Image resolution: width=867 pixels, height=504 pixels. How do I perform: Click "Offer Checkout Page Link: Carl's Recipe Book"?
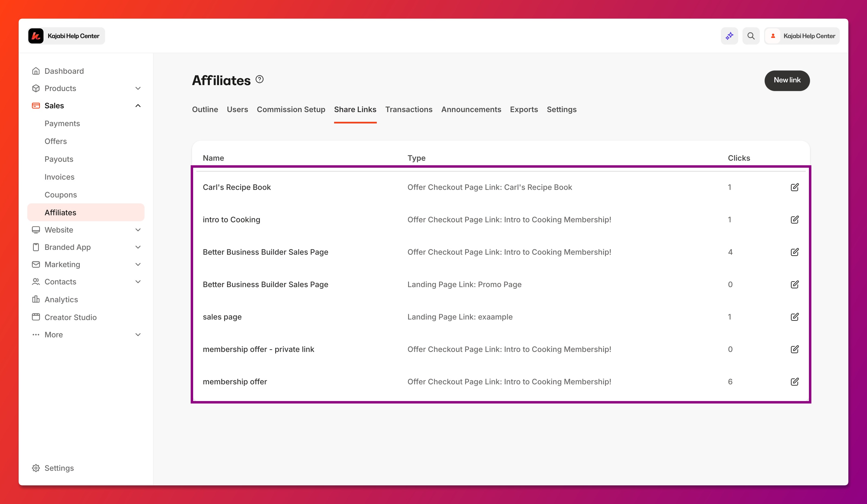click(x=490, y=187)
